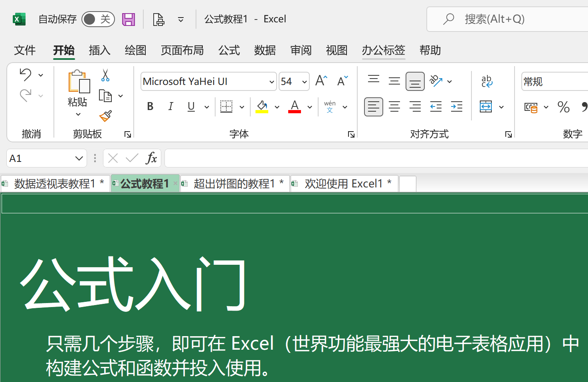Switch to 欢迎使用 Excel1 workbook tab
The height and width of the screenshot is (382, 588).
pos(344,183)
